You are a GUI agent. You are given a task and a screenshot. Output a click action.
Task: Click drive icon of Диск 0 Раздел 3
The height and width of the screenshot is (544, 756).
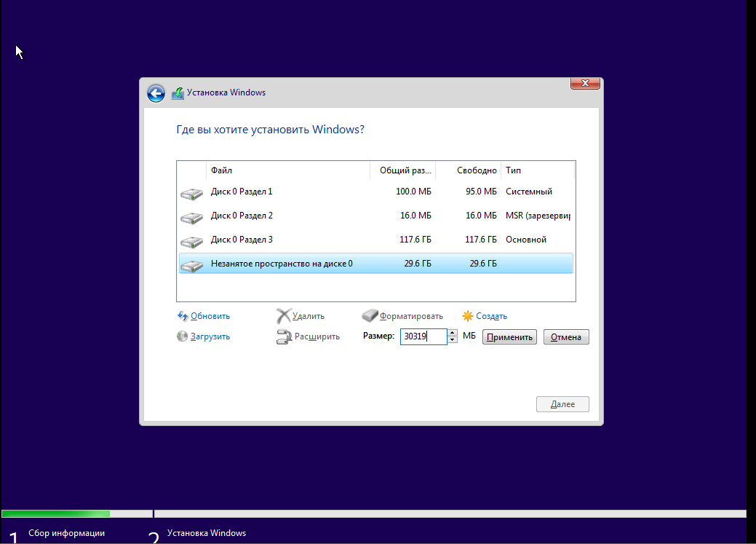pos(191,241)
